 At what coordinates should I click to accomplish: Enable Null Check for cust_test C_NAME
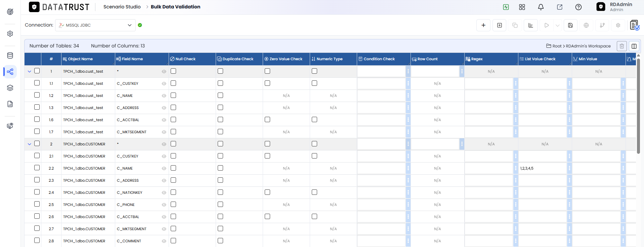(173, 96)
